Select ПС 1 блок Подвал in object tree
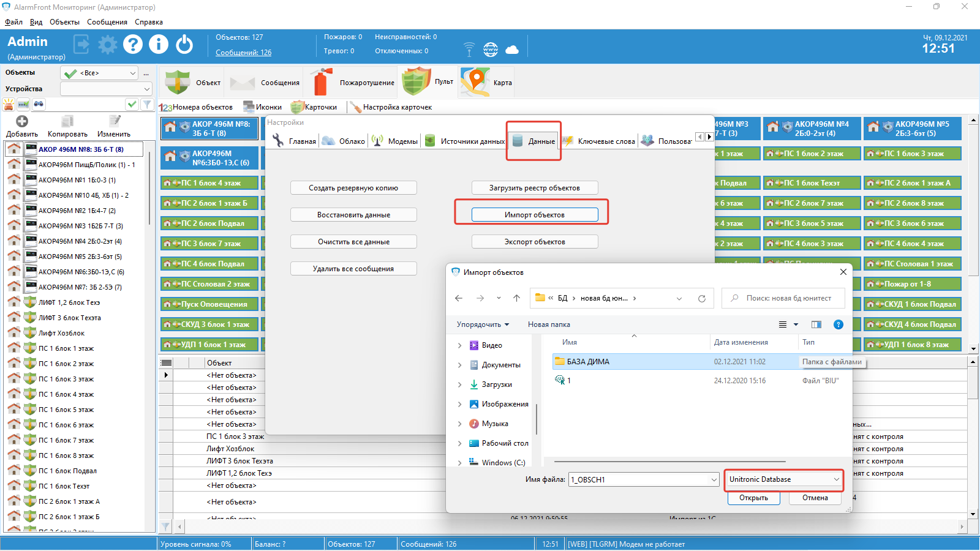 coord(67,471)
